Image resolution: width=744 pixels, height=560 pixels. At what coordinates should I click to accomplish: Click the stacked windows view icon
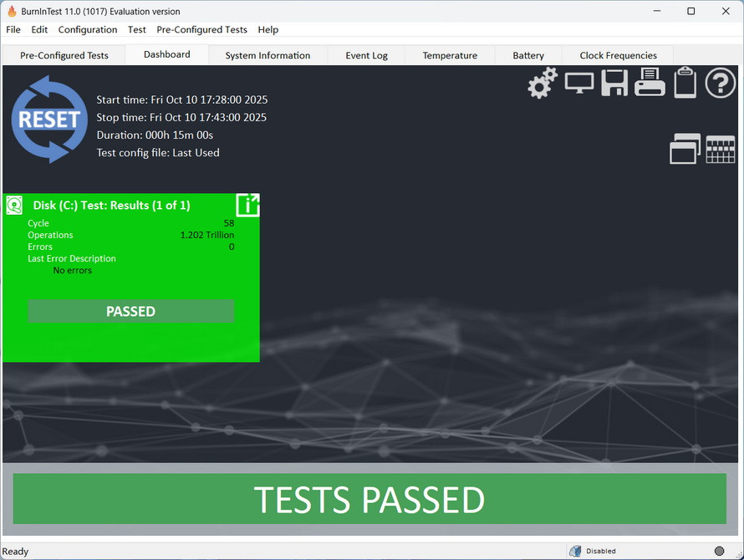685,149
